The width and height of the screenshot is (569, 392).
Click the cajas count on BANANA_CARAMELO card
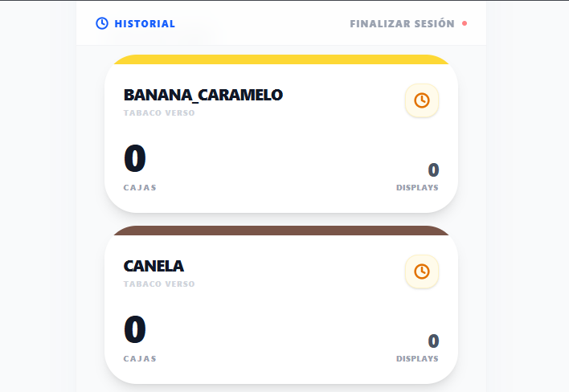pos(135,158)
